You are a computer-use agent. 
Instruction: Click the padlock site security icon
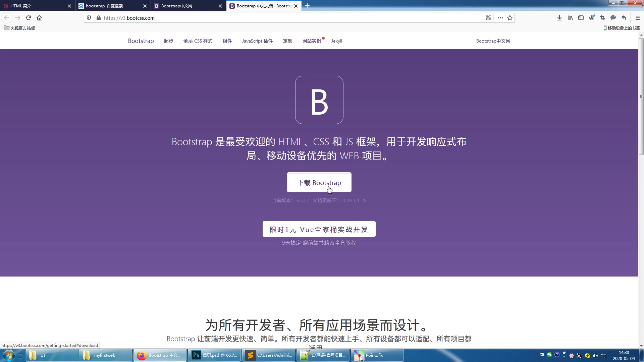[x=98, y=18]
